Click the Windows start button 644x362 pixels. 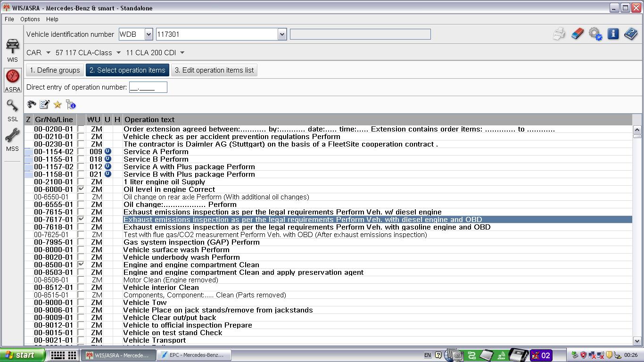pyautogui.click(x=23, y=355)
